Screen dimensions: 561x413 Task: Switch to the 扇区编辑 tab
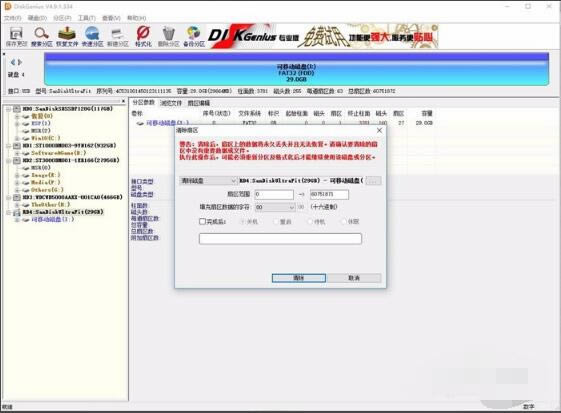[199, 103]
